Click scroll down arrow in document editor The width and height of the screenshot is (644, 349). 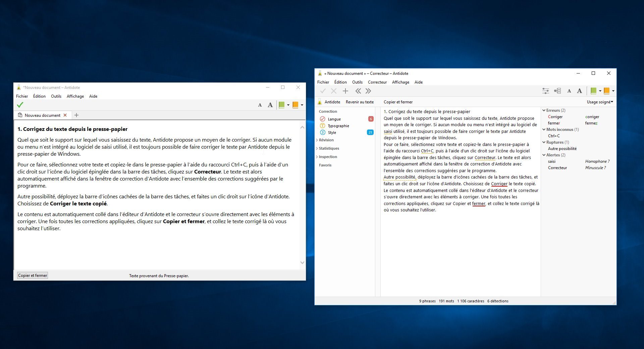point(302,262)
